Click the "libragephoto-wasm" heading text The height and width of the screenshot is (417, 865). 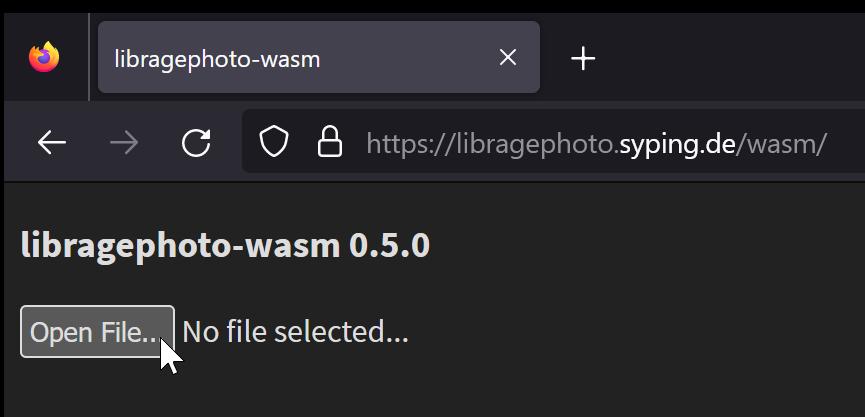180,245
